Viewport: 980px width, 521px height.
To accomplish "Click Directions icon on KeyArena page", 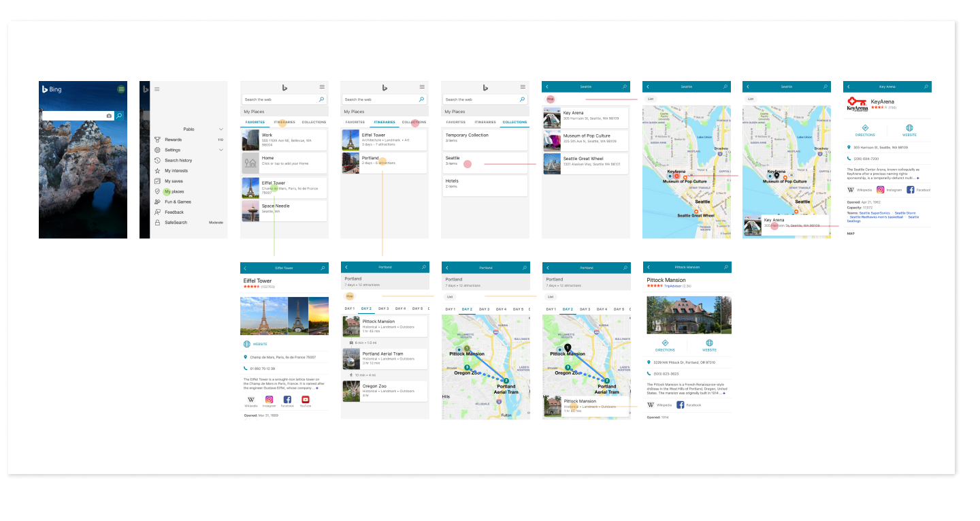I will tap(865, 127).
